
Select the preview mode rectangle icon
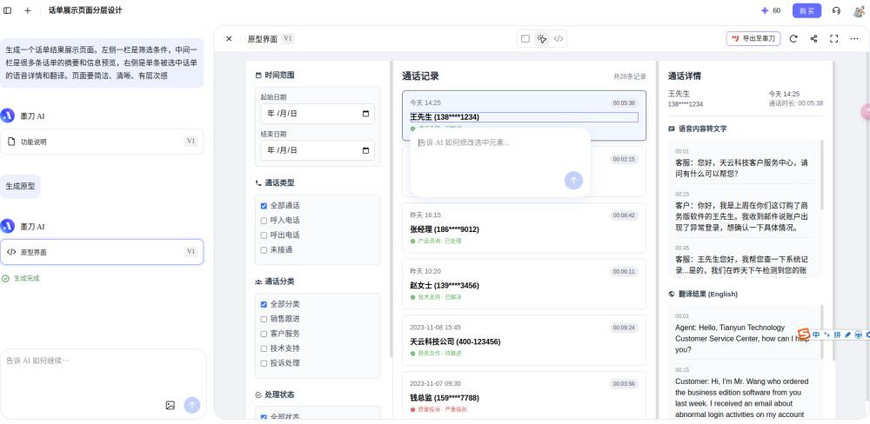pyautogui.click(x=525, y=39)
